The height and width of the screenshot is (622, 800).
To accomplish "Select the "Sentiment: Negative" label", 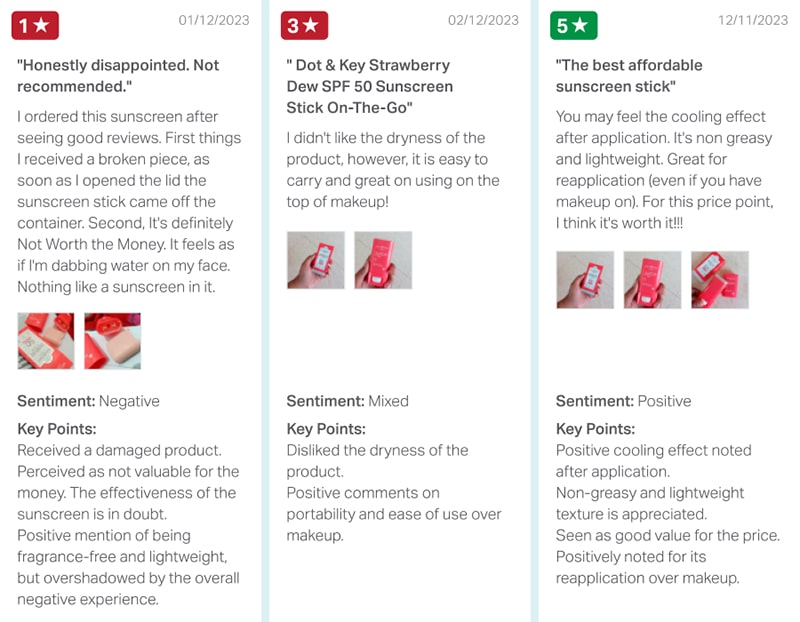I will pos(88,401).
